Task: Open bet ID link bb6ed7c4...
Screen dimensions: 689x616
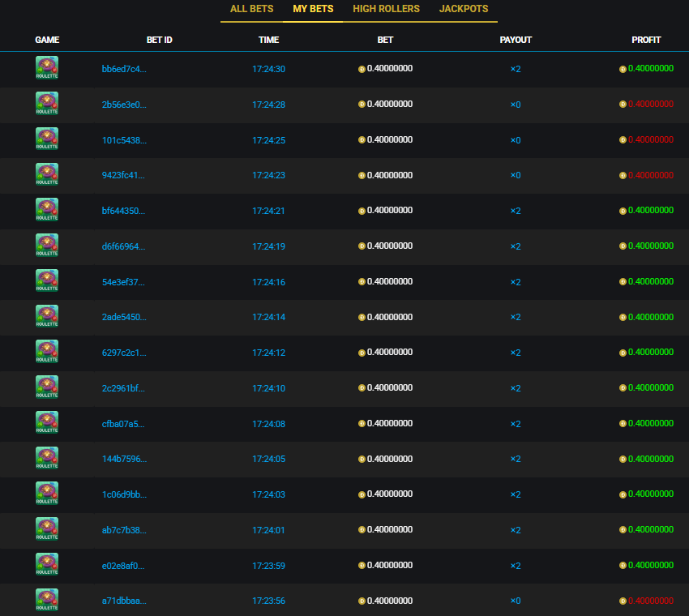Action: 124,69
